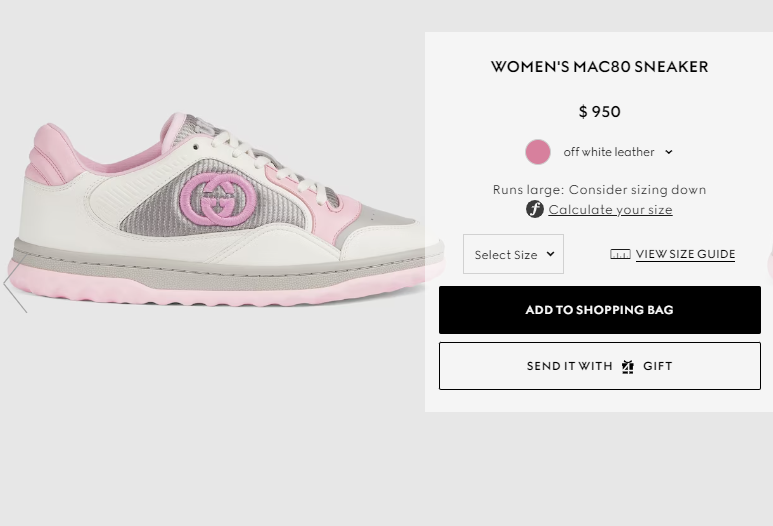Open the Select Size dropdown

point(513,254)
